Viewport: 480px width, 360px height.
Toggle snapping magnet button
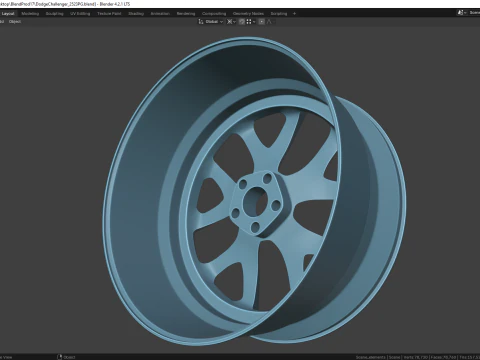(x=242, y=22)
